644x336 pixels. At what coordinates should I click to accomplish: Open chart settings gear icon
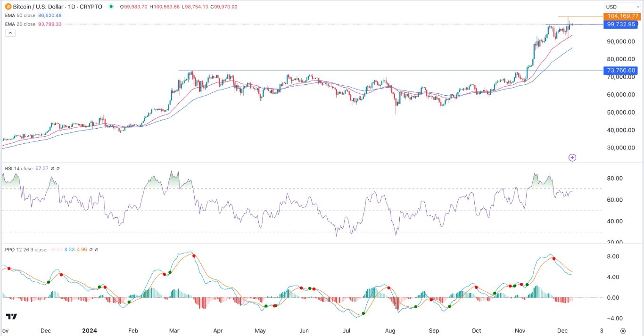(x=623, y=331)
